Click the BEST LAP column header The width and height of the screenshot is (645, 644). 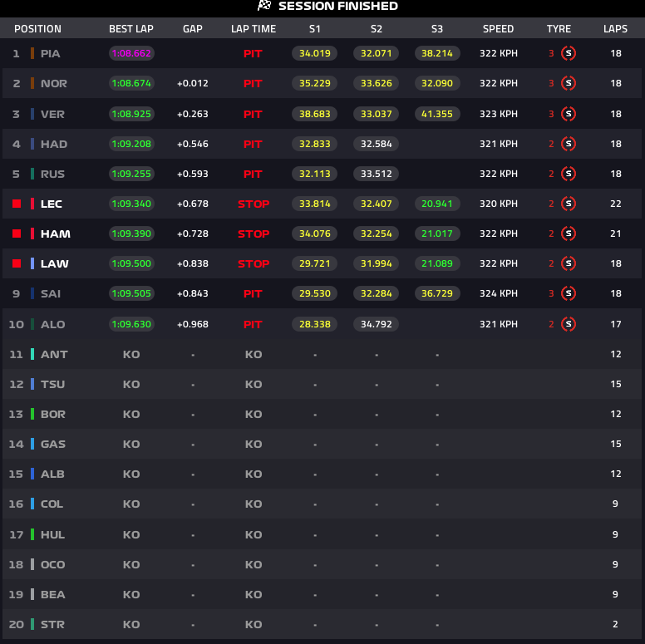coord(130,29)
